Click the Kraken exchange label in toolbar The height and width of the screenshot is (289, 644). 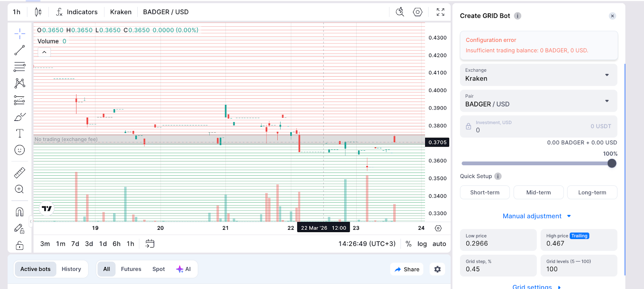121,12
